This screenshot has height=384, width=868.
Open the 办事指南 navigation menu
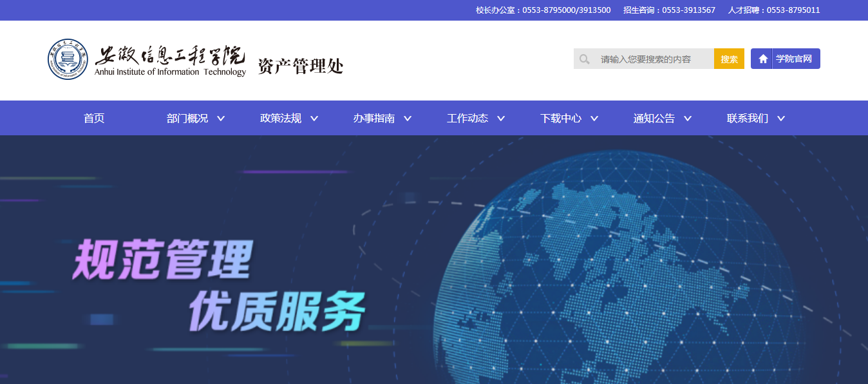pyautogui.click(x=375, y=118)
